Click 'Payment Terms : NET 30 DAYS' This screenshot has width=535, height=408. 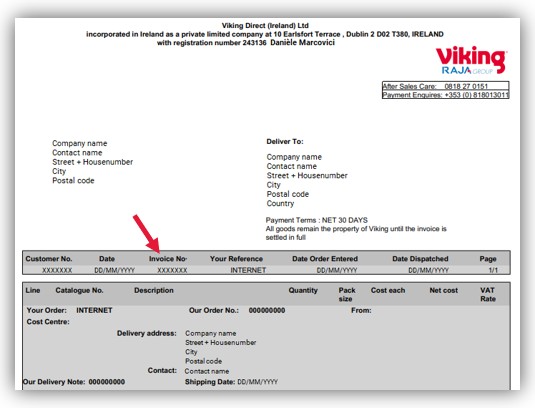317,220
